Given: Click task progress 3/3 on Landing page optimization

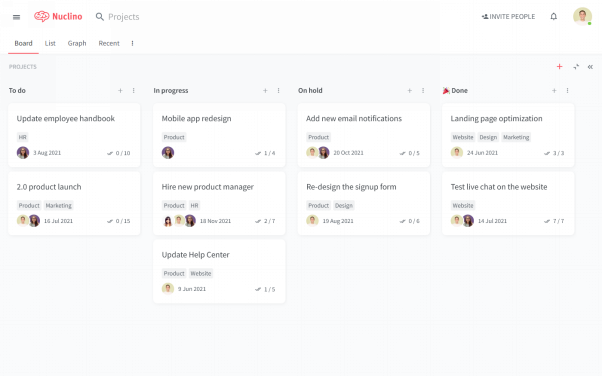Looking at the screenshot, I should (554, 153).
